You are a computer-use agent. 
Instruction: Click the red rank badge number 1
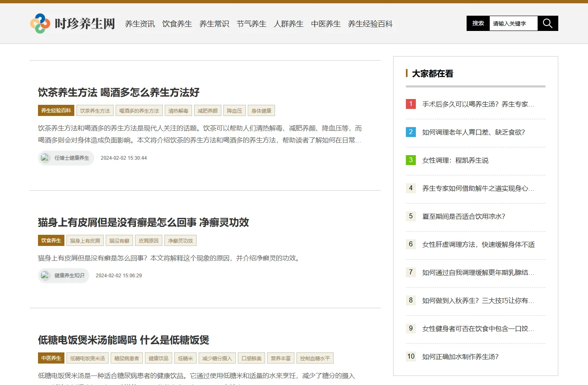[x=411, y=104]
